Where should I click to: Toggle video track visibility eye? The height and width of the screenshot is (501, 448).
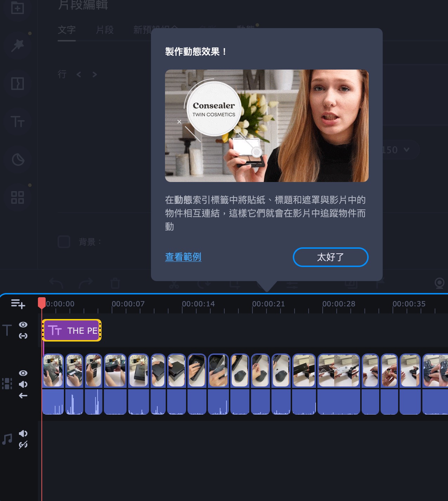click(x=23, y=373)
